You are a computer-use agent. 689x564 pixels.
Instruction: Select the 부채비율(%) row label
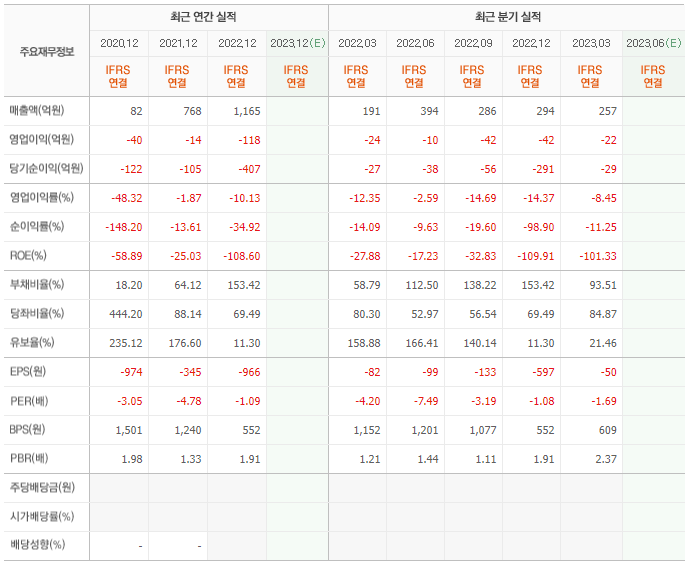tap(37, 284)
